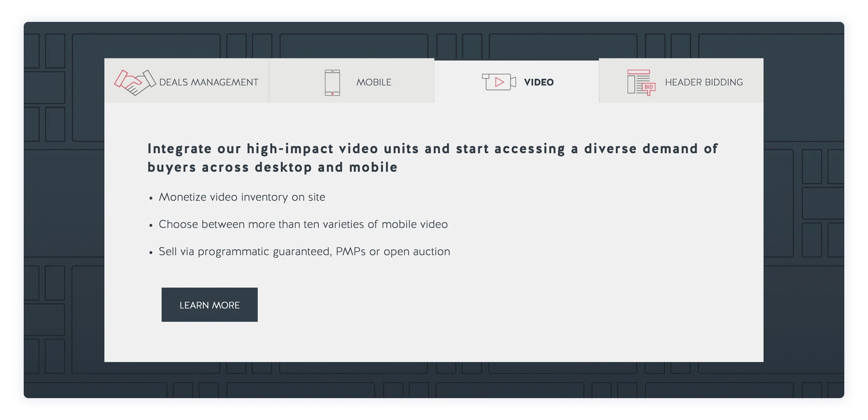Click the Header Bidding page layout icon

coord(640,82)
